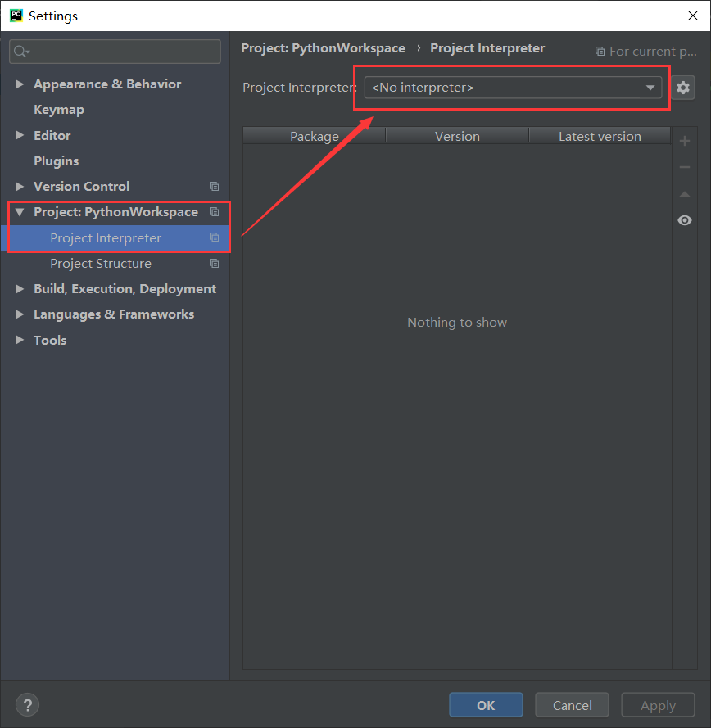
Task: Expand the Version Control section arrow
Action: tap(20, 186)
